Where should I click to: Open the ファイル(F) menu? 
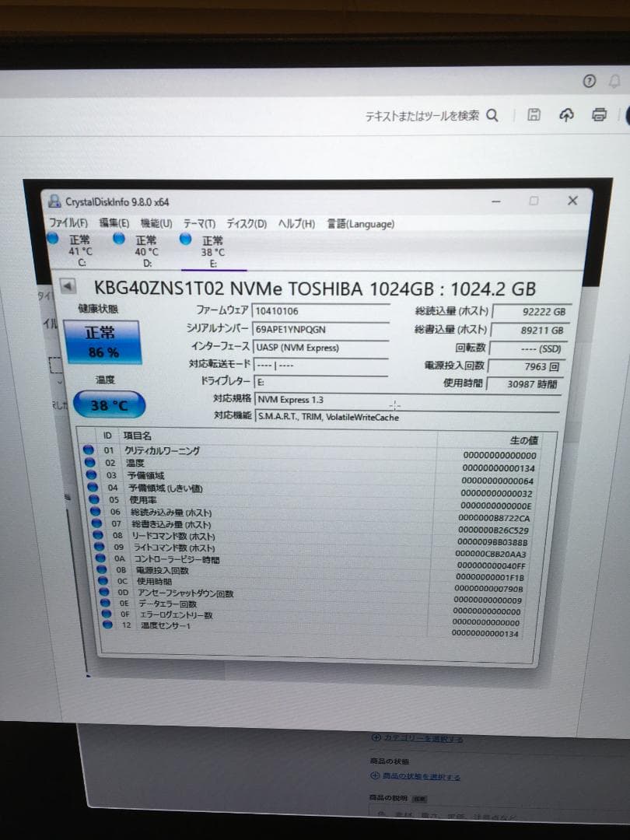(68, 222)
